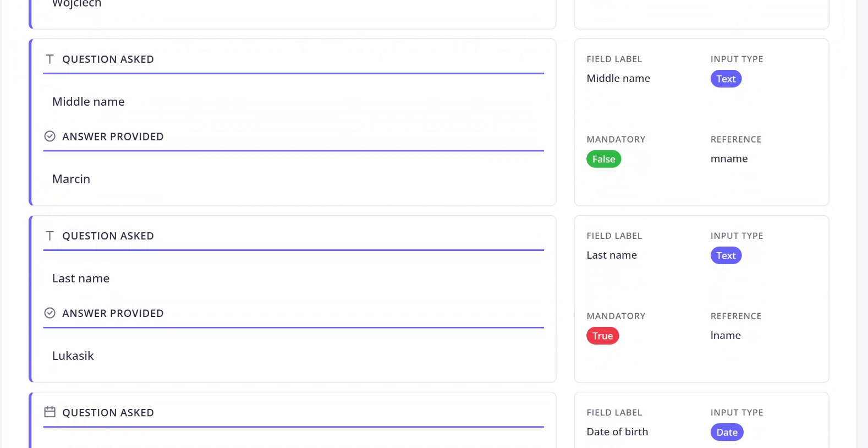The image size is (868, 448).
Task: Click the lname reference value
Action: point(725,336)
